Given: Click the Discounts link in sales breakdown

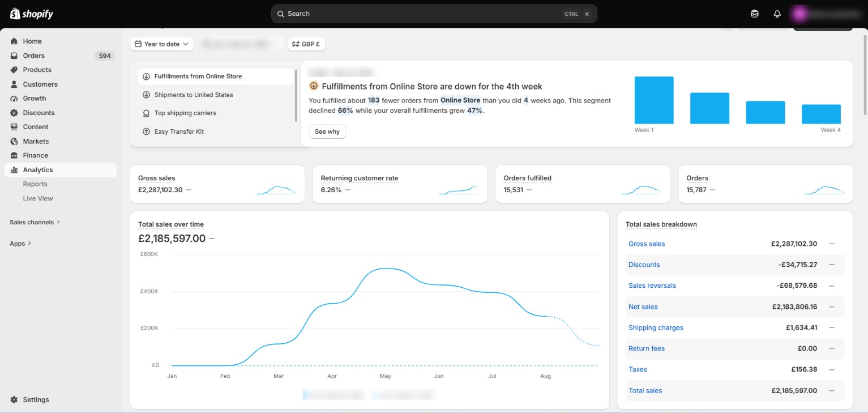Looking at the screenshot, I should (644, 265).
